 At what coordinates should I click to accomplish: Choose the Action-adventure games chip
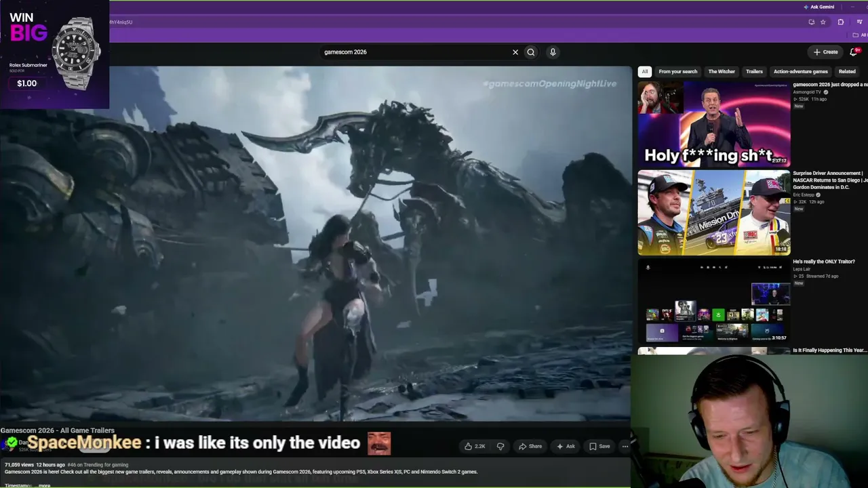click(x=801, y=71)
